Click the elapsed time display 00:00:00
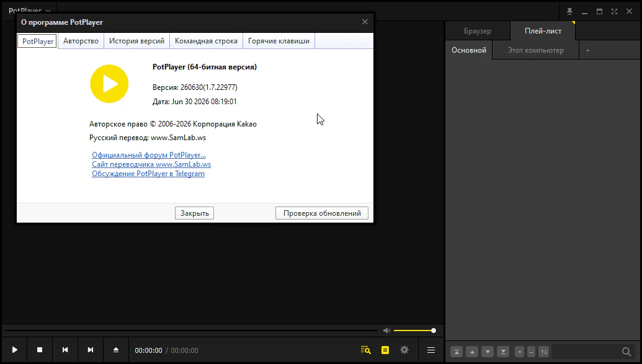Image resolution: width=642 pixels, height=364 pixels. point(148,350)
